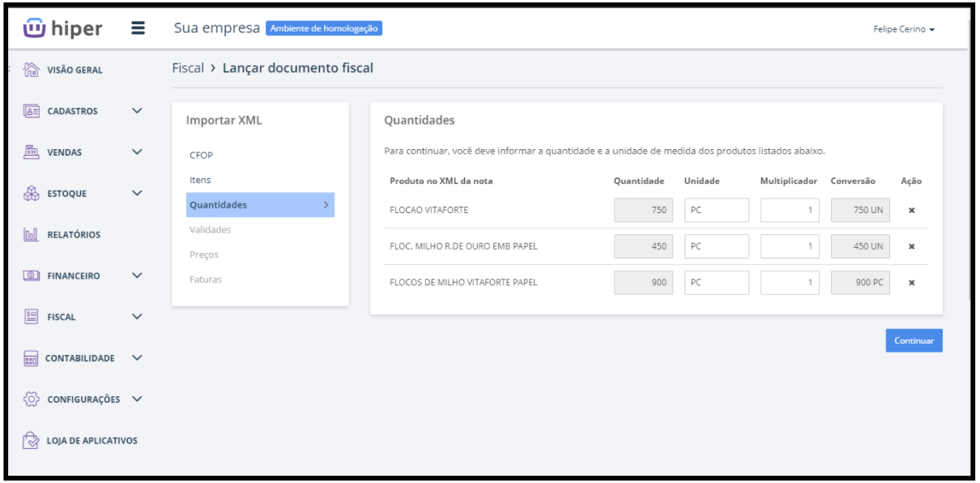This screenshot has height=483, width=980.
Task: Click Multiplicador field for FLOC. MILHO R.DE OURO
Action: 791,246
